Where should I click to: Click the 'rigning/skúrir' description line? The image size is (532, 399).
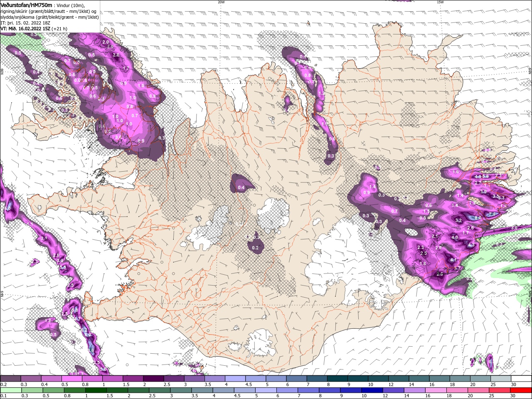(x=49, y=11)
